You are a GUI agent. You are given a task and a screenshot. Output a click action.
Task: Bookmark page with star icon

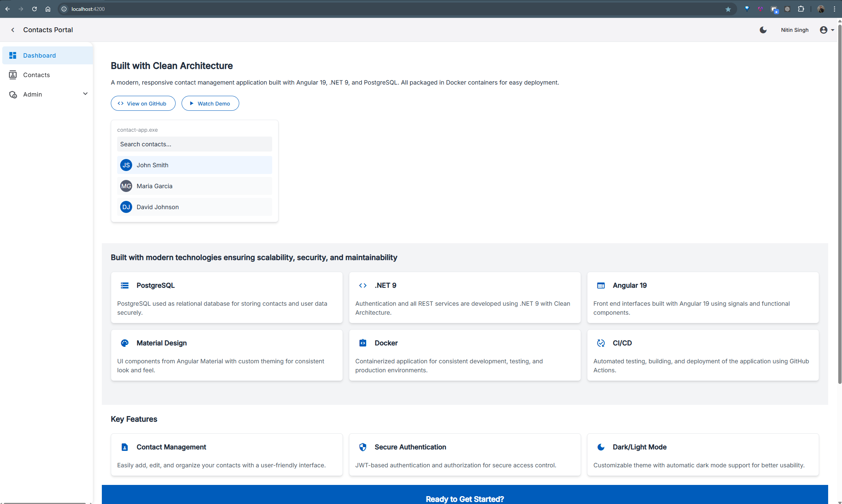[x=728, y=9]
